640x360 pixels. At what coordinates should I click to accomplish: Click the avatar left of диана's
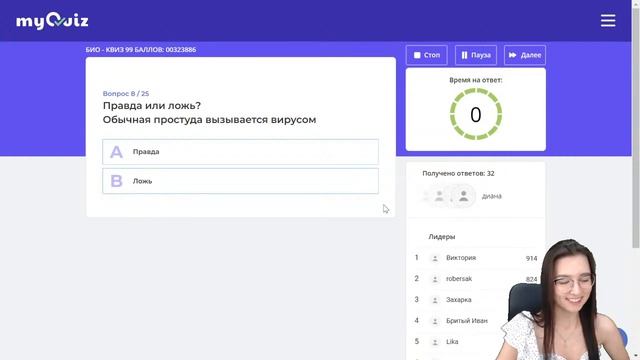click(x=439, y=196)
